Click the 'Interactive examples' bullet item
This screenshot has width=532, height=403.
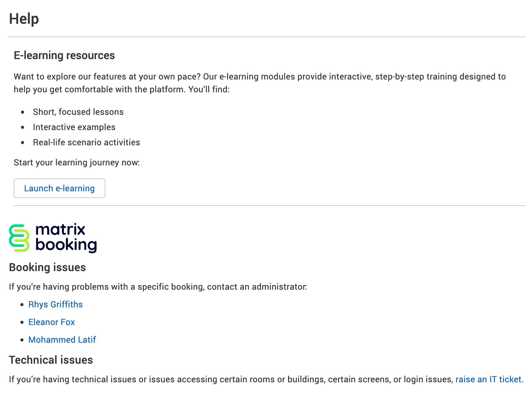click(74, 127)
